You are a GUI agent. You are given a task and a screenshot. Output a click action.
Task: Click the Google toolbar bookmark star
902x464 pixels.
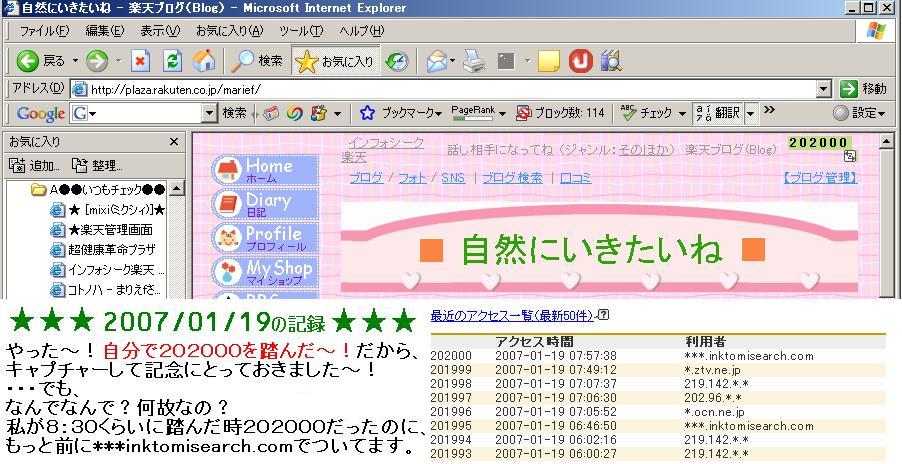(x=367, y=113)
